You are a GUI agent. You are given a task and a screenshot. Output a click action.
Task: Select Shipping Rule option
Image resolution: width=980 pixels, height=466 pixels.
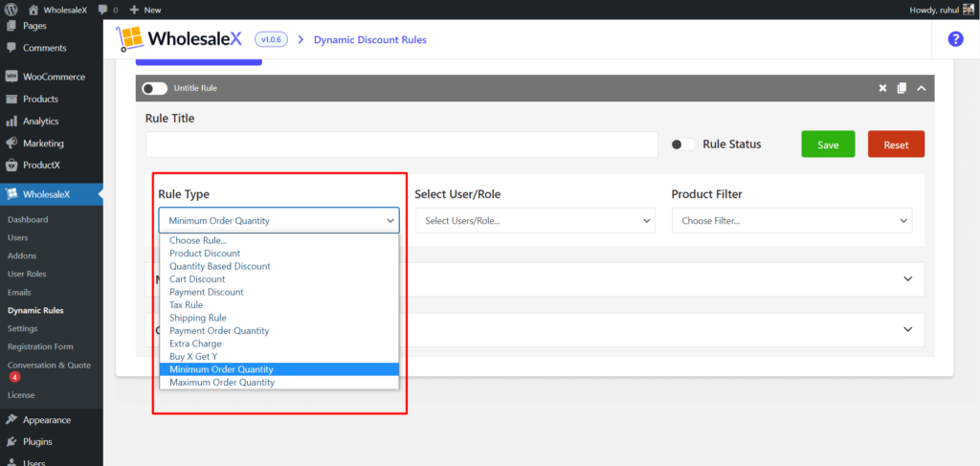tap(279, 318)
